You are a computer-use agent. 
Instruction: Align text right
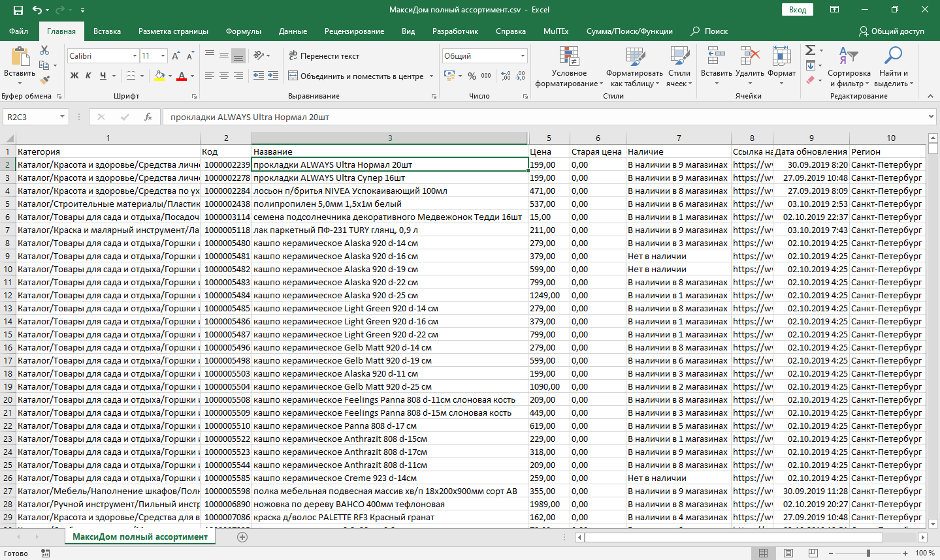pos(238,76)
